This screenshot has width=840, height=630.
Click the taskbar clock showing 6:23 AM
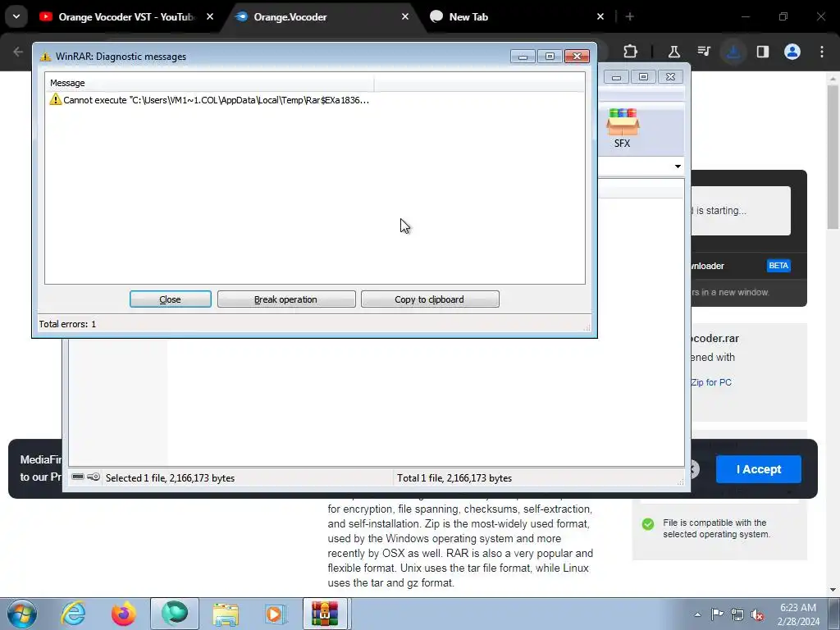click(798, 614)
